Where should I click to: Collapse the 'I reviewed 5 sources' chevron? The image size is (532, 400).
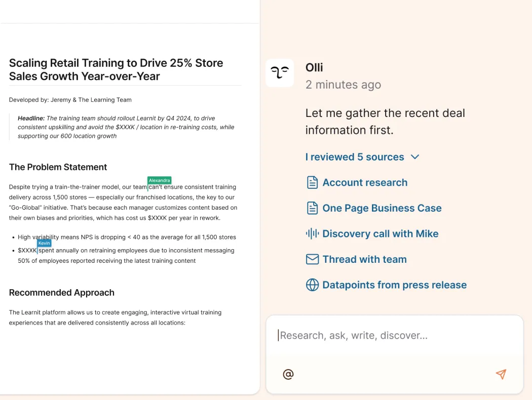[x=415, y=157]
